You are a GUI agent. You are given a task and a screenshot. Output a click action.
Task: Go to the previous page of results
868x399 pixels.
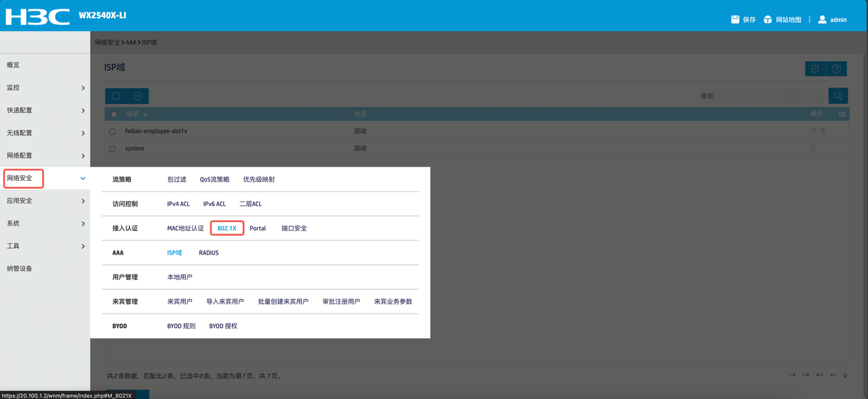coord(806,375)
